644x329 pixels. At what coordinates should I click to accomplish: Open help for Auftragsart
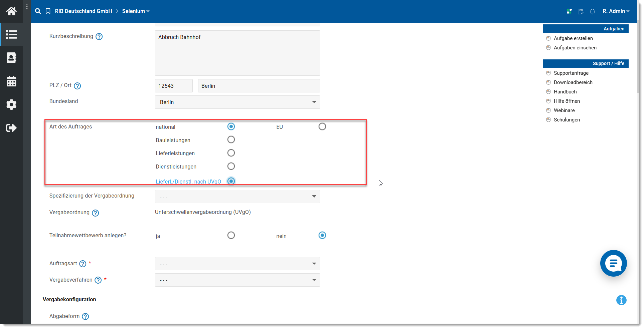tap(83, 264)
